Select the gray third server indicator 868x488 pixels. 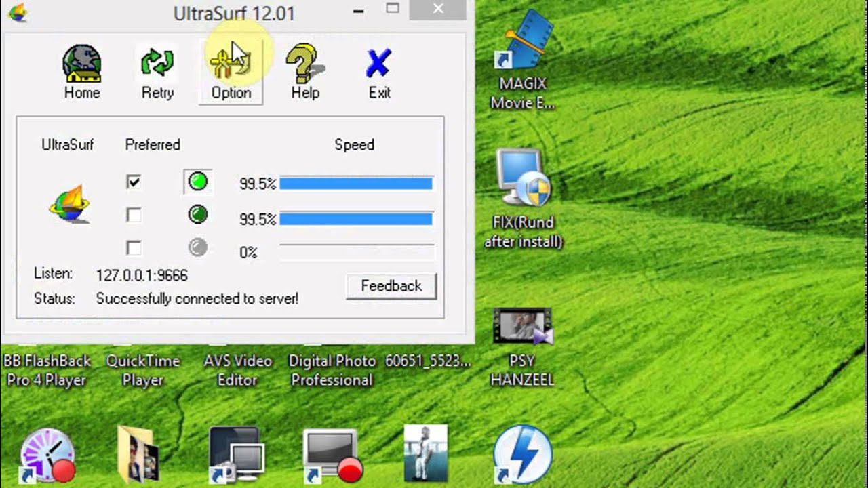click(x=197, y=247)
